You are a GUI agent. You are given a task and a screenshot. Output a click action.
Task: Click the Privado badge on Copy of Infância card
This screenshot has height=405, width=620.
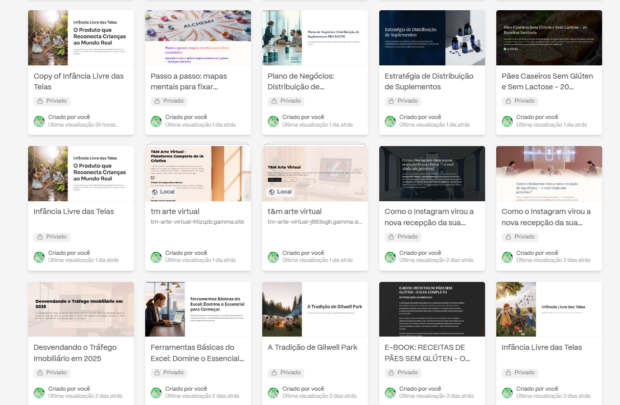click(x=52, y=101)
